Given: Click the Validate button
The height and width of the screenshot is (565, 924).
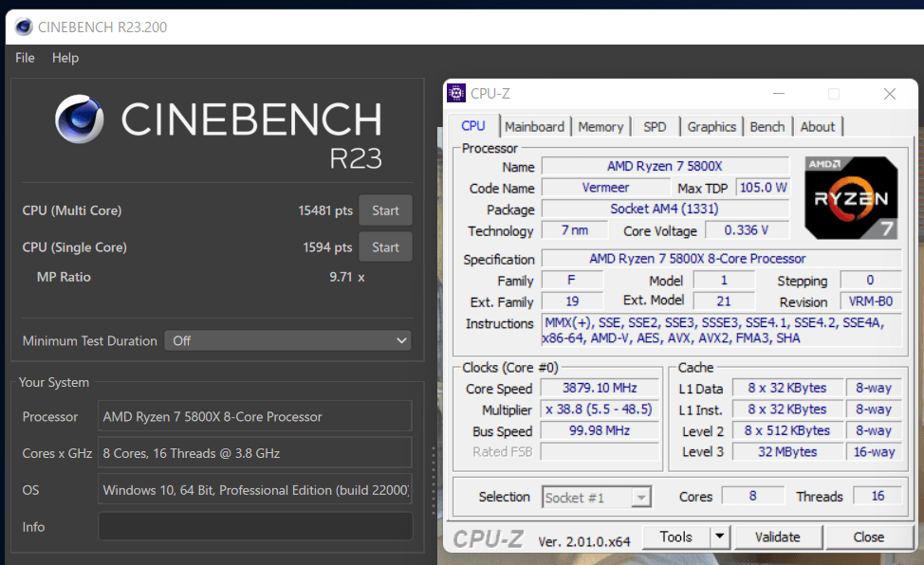Looking at the screenshot, I should coord(778,537).
